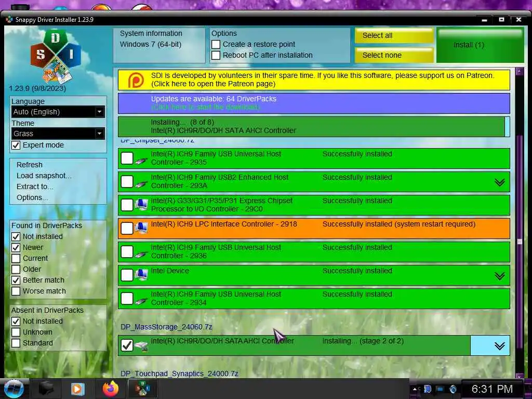The height and width of the screenshot is (399, 532).
Task: Enable the Current filter checkbox
Action: coord(16,258)
